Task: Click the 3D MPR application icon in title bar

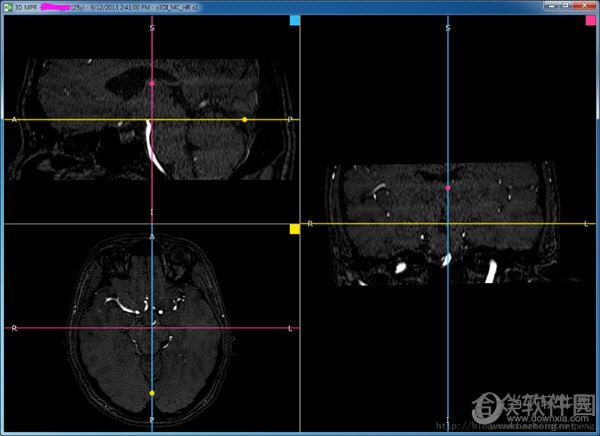Action: pyautogui.click(x=8, y=7)
